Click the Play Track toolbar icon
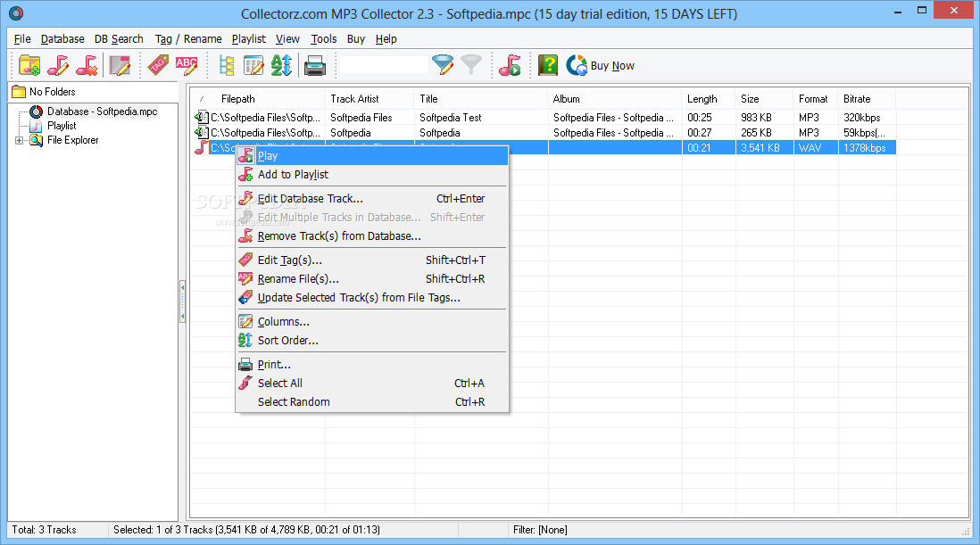The width and height of the screenshot is (980, 545). 510,65
